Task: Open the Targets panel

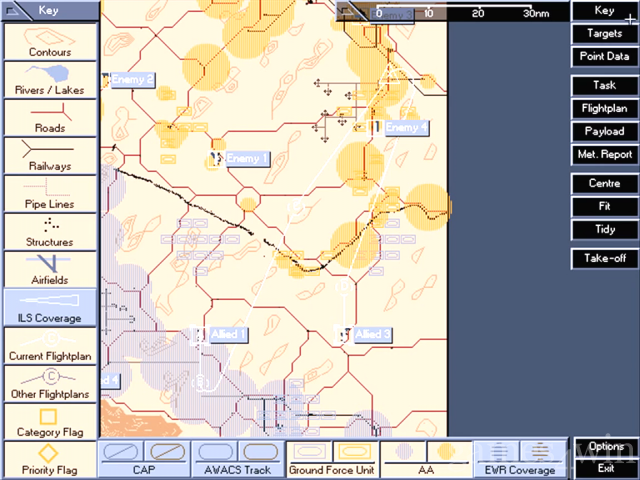Action: (x=604, y=34)
